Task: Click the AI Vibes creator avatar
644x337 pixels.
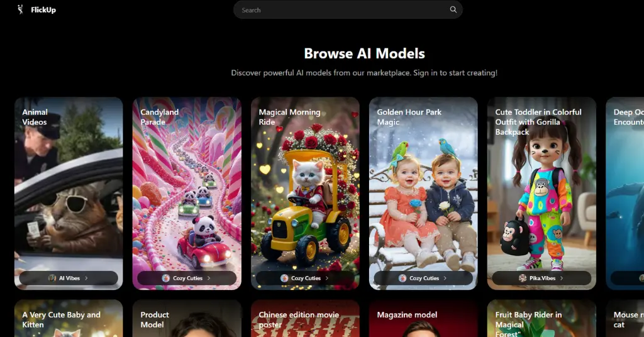Action: point(52,278)
